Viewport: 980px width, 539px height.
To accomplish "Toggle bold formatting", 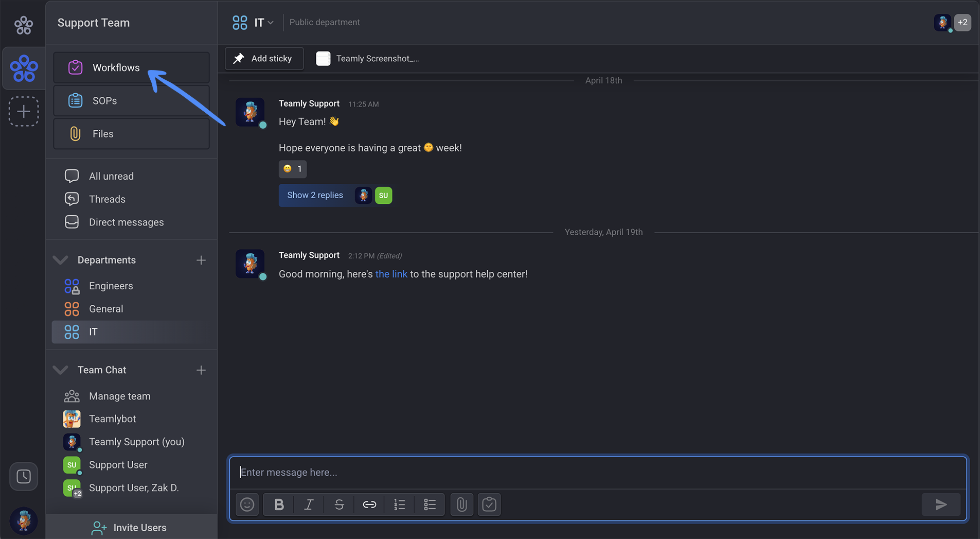I will 279,505.
